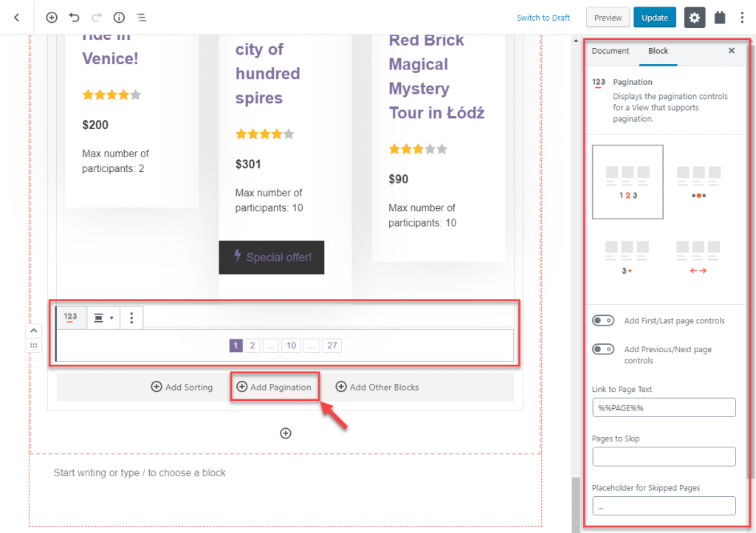Toggle Add Previous/Next page controls
The width and height of the screenshot is (756, 533).
point(602,349)
